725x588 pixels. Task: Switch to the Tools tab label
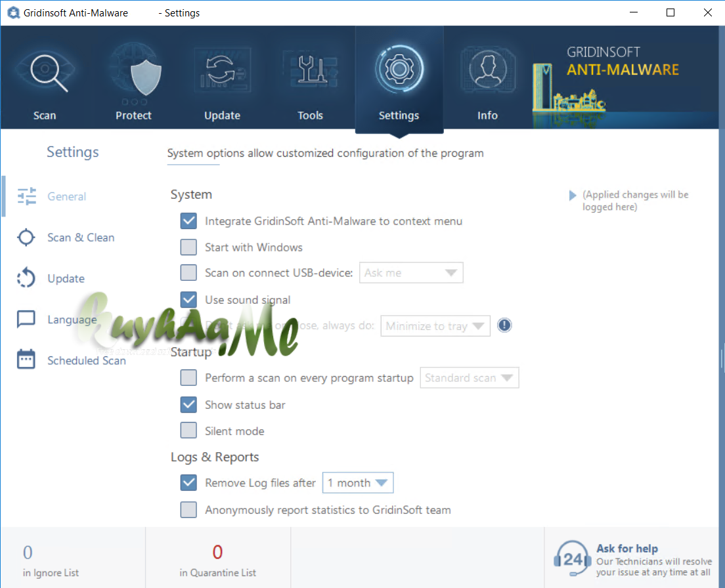pos(310,115)
